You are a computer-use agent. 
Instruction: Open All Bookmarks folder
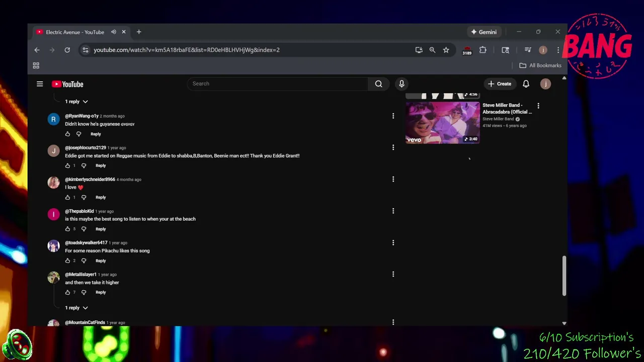click(540, 65)
